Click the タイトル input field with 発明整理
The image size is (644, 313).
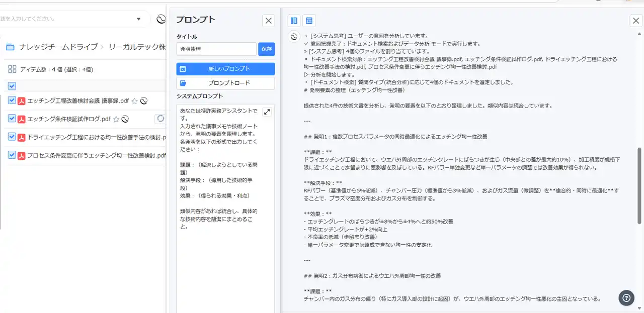[216, 49]
